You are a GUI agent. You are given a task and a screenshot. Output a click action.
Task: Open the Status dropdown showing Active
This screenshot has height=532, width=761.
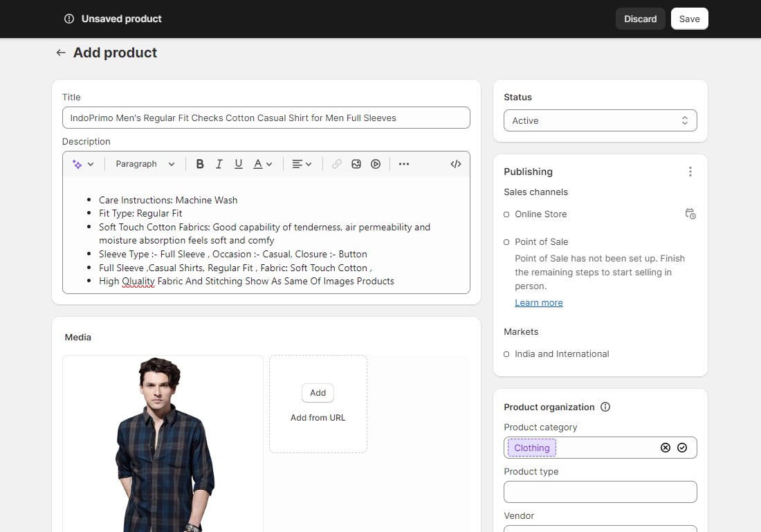[600, 120]
